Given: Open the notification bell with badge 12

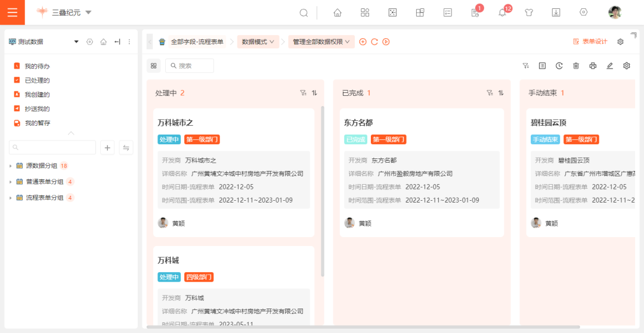Looking at the screenshot, I should [502, 13].
